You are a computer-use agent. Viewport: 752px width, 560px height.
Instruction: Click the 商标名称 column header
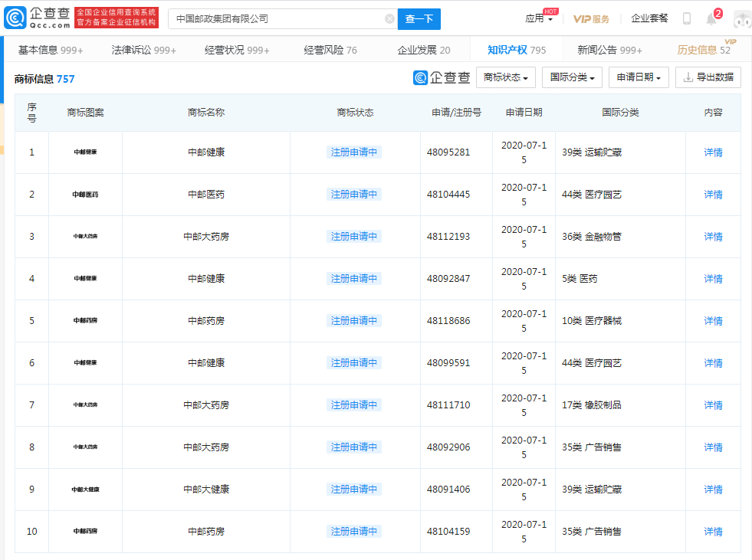pos(206,113)
